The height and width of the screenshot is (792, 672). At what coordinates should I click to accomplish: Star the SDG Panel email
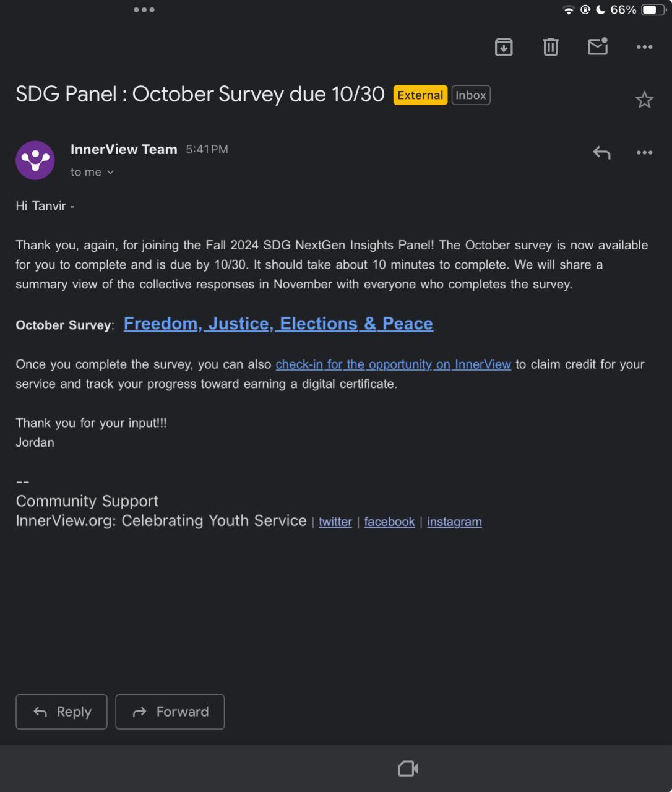644,100
